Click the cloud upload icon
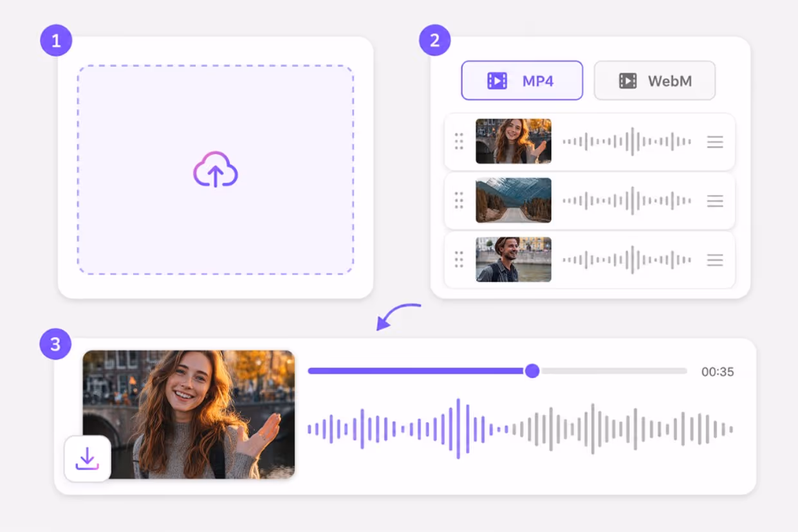 coord(216,170)
